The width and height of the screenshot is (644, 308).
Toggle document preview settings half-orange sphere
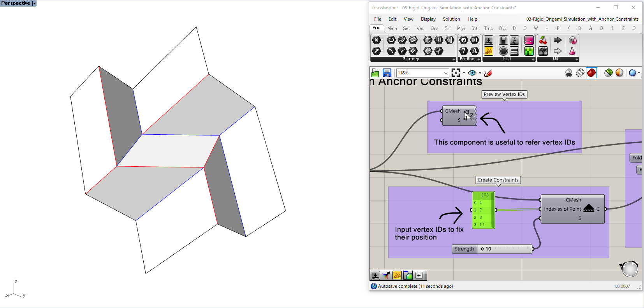click(619, 73)
